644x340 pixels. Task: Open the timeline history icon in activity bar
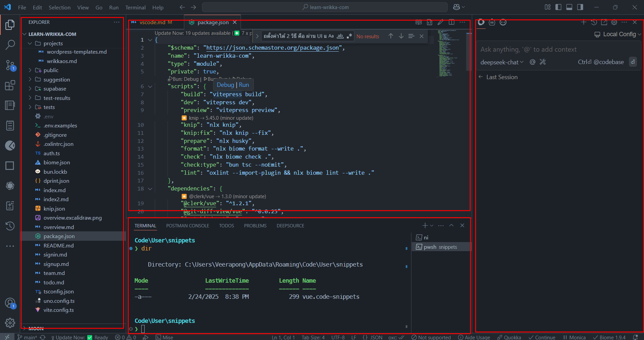point(10,226)
